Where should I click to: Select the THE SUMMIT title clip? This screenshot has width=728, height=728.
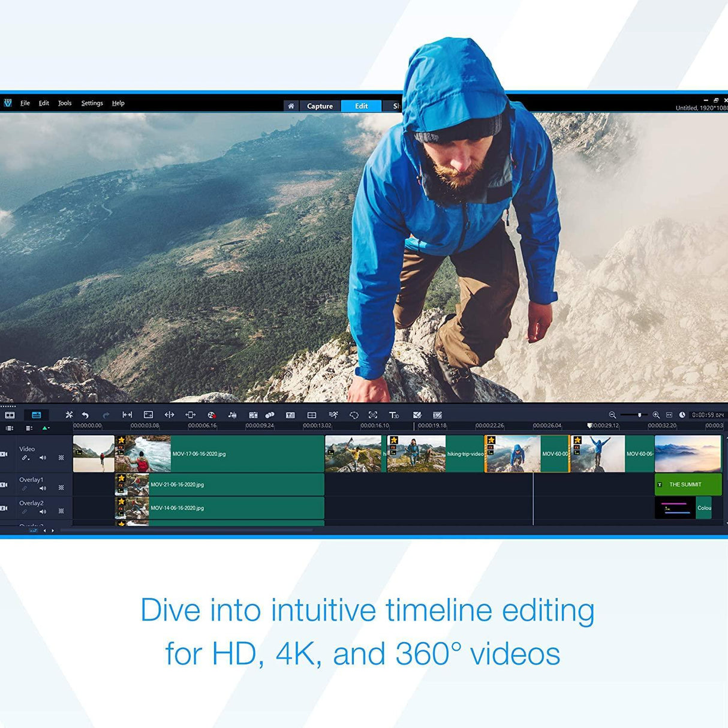(x=687, y=484)
